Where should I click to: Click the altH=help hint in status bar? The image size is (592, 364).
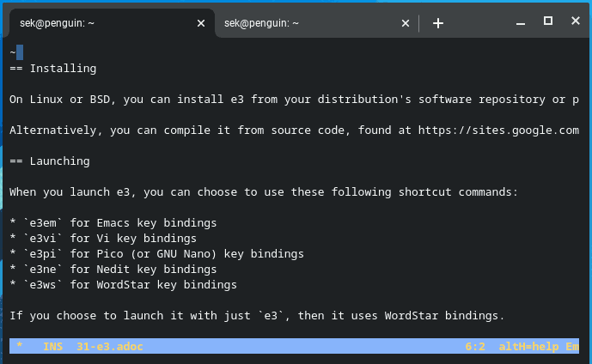(x=531, y=347)
